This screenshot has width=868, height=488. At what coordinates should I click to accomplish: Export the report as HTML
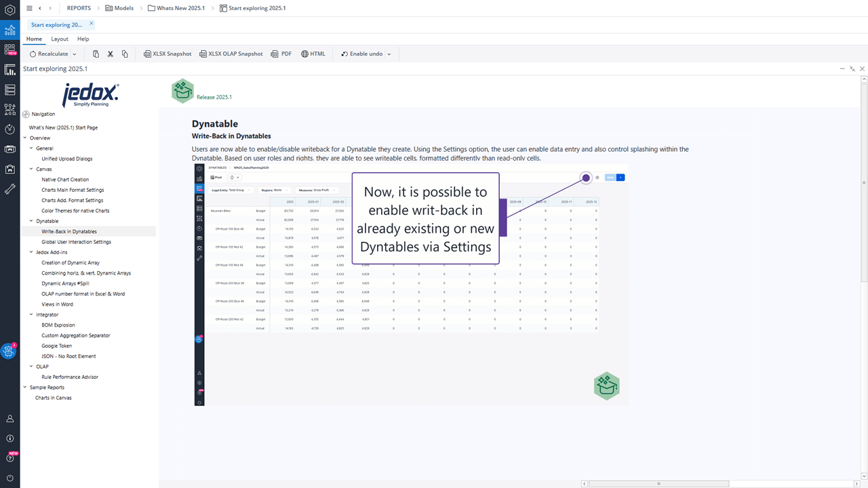pos(313,54)
